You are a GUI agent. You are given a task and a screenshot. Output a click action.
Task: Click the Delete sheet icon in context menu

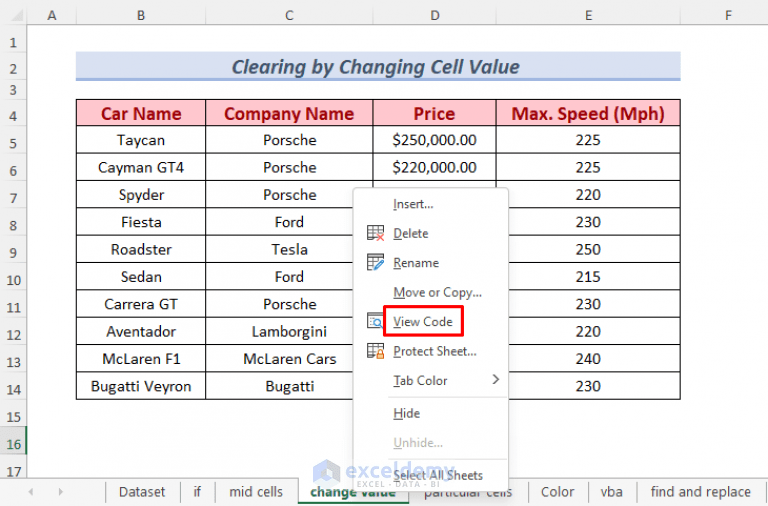pyautogui.click(x=376, y=233)
